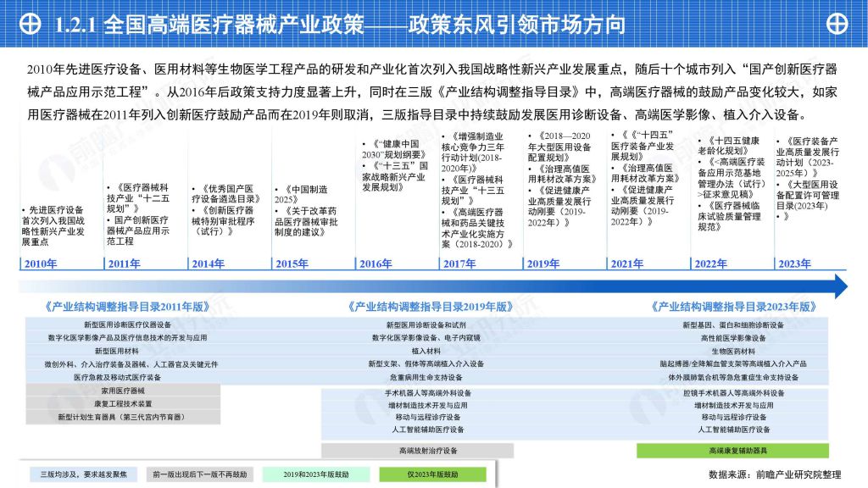This screenshot has width=868, height=488.
Task: Click '人工智能辅助医疗设备' under the 2019年版 column
Action: point(428,430)
